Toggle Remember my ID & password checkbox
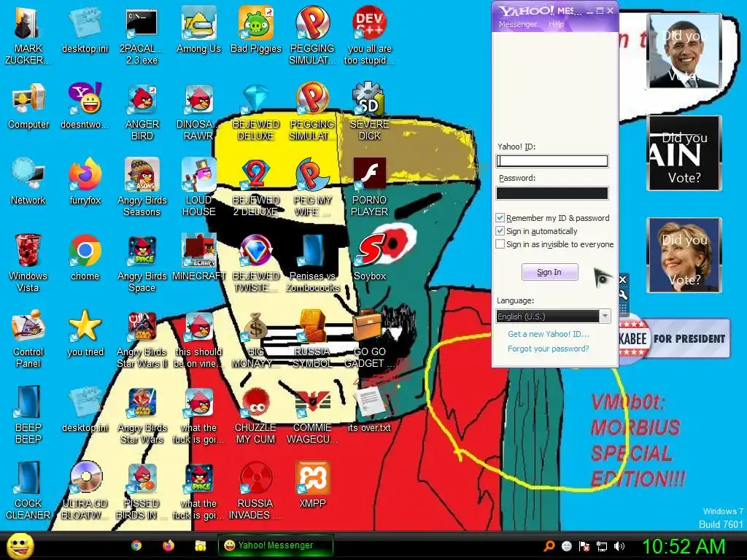This screenshot has height=560, width=747. point(500,217)
